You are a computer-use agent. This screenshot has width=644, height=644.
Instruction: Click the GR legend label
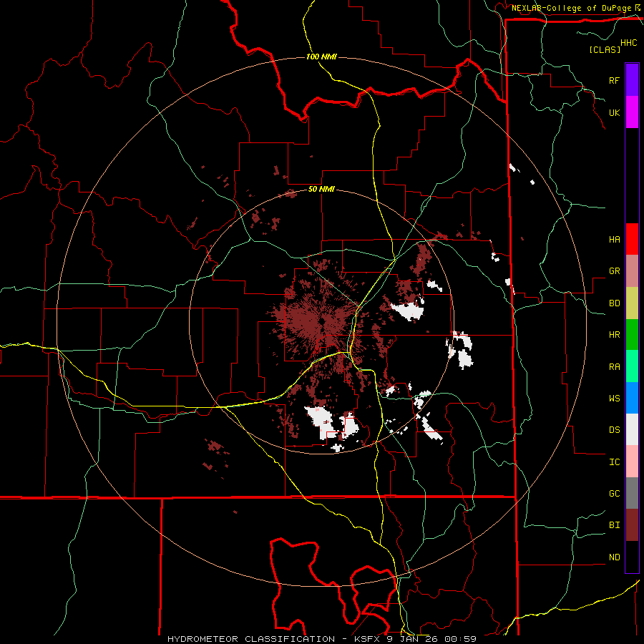614,271
